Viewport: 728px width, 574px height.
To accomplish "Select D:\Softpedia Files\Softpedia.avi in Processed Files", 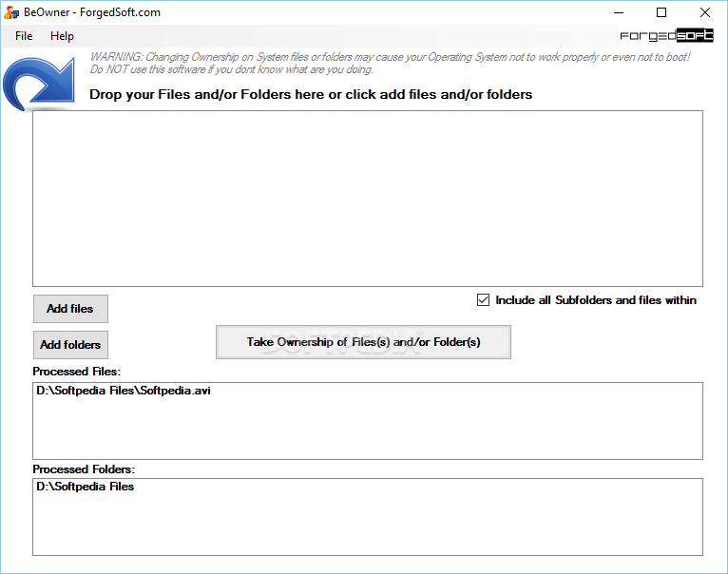I will coord(124,391).
